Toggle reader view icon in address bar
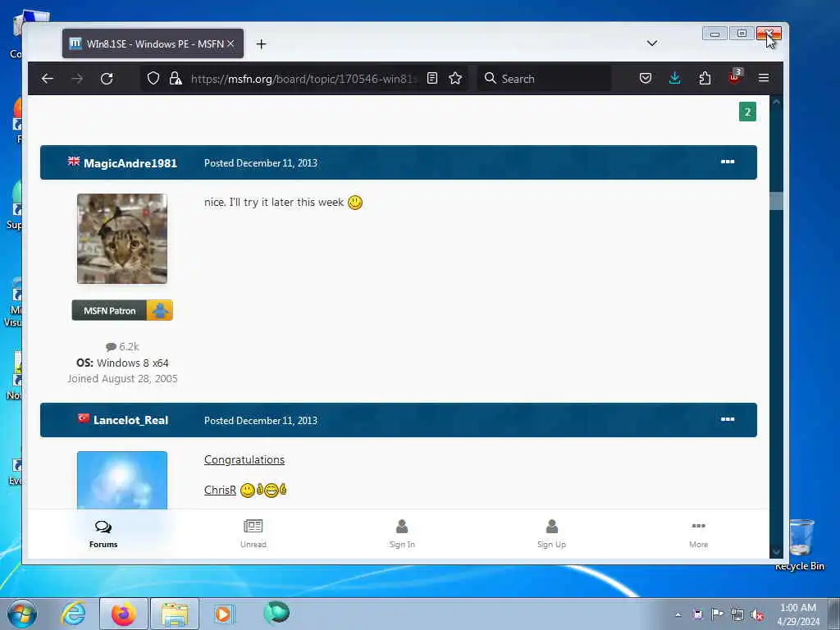Viewport: 840px width, 630px height. pyautogui.click(x=432, y=79)
